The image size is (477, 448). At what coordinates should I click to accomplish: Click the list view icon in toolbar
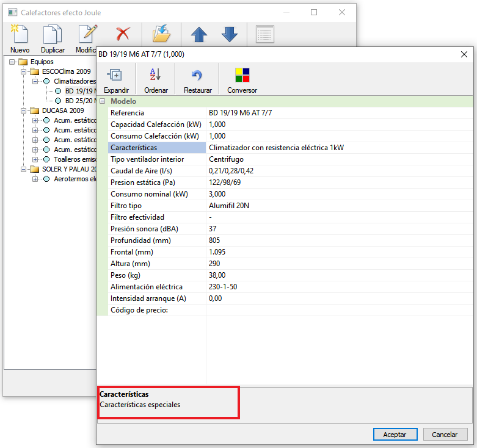coord(265,34)
